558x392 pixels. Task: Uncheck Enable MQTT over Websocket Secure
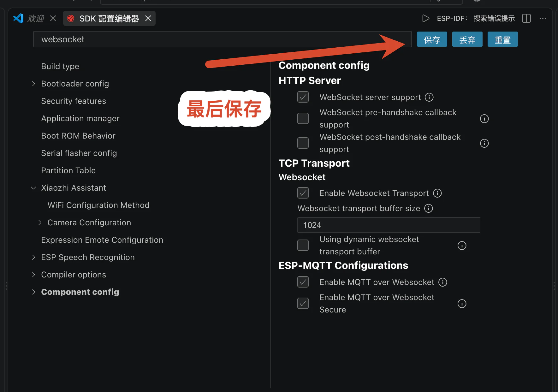[303, 303]
